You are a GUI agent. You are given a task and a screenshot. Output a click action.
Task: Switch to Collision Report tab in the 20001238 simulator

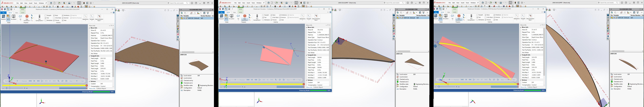[101, 88]
